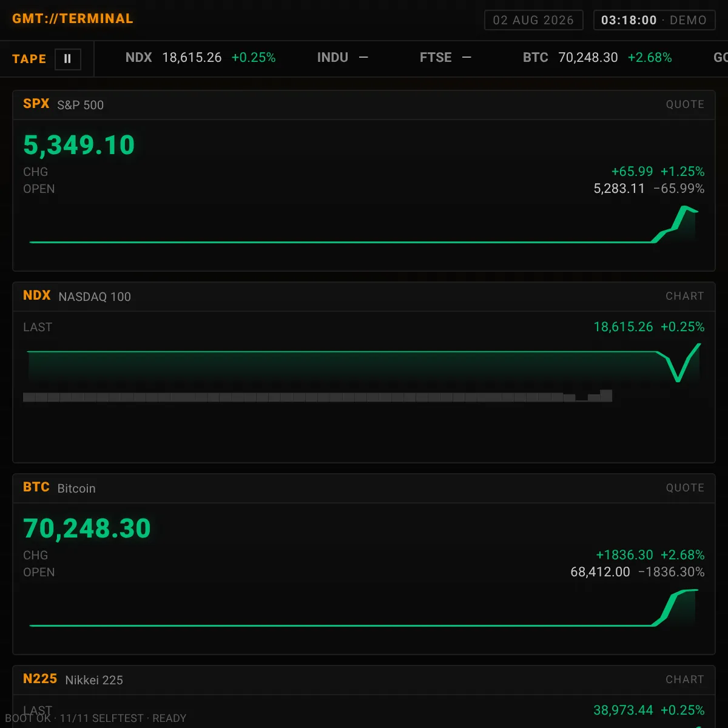Pause the ticker tape
728x728 pixels.
point(67,59)
